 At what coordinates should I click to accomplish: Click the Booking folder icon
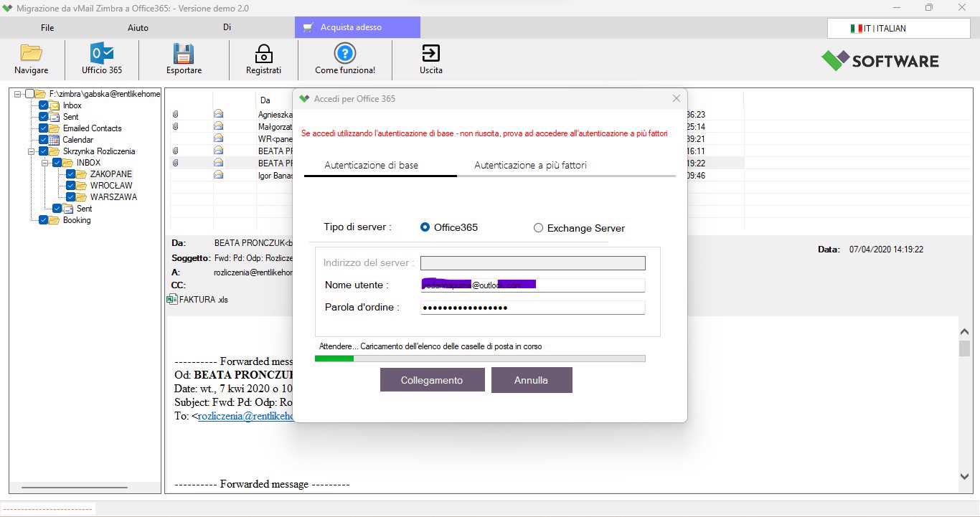pos(55,220)
